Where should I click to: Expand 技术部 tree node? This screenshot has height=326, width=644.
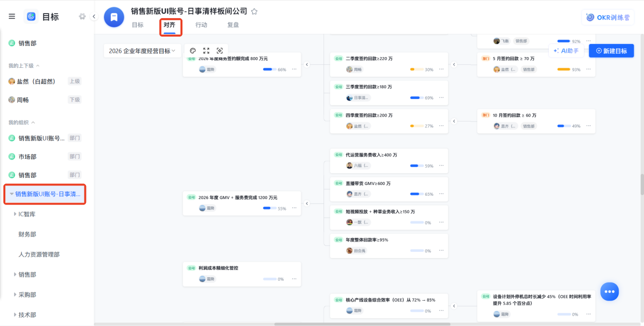point(15,315)
